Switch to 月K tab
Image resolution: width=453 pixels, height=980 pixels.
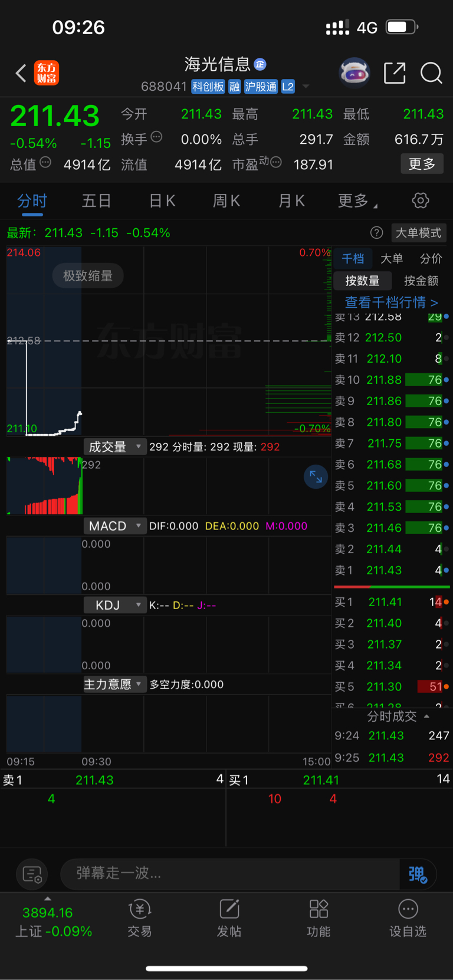[291, 201]
